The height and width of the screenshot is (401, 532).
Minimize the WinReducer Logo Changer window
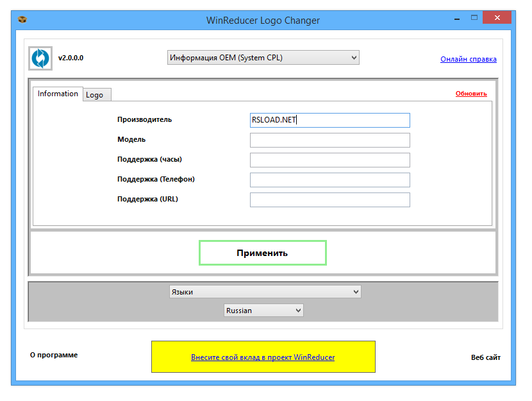[456, 18]
